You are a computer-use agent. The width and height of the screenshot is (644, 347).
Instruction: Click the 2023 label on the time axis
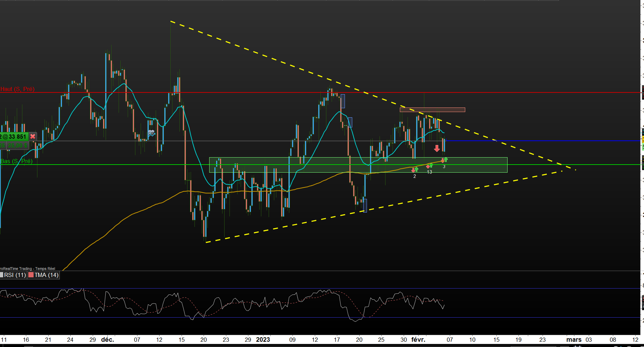[x=263, y=340]
